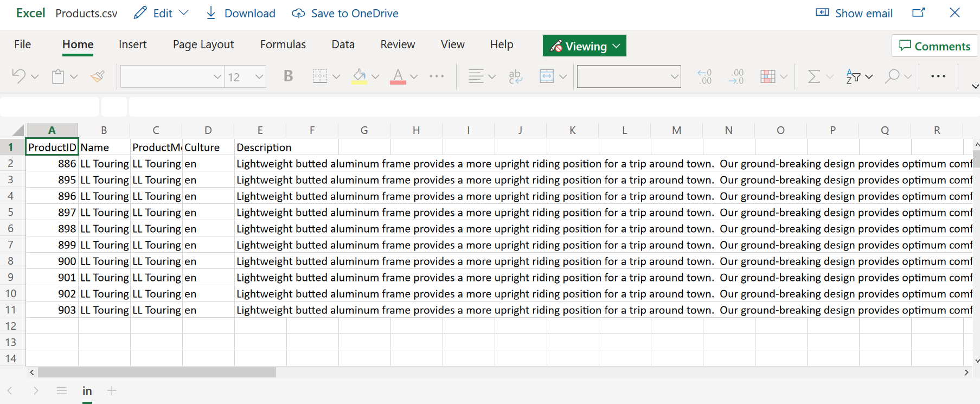The image size is (980, 404).
Task: Click the Format Painter brush icon
Action: 98,76
